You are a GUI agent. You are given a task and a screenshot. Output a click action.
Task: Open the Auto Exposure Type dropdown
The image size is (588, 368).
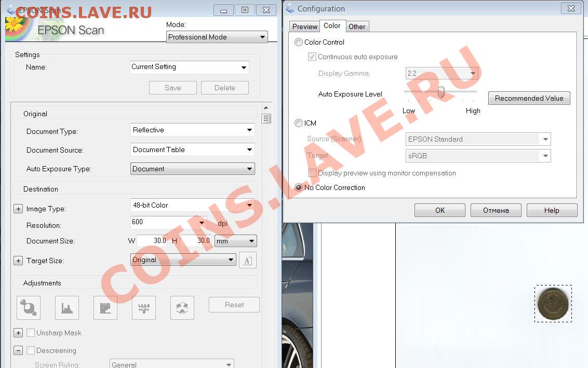[x=192, y=169]
